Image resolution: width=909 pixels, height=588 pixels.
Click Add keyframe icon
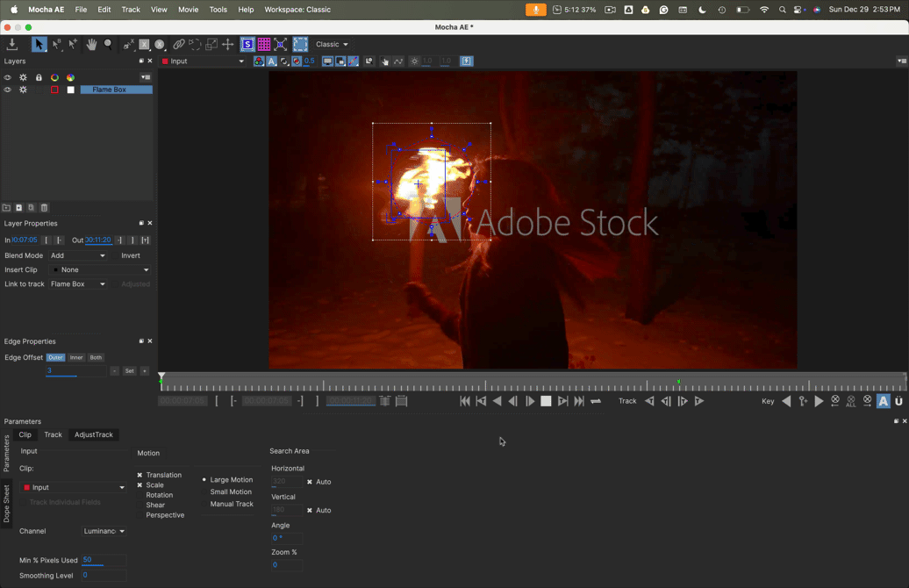point(803,401)
